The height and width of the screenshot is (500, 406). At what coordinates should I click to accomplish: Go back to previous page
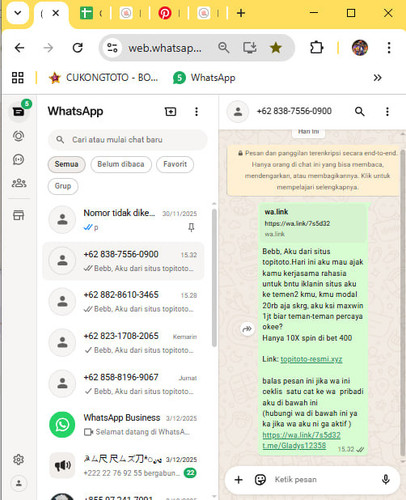(x=20, y=48)
